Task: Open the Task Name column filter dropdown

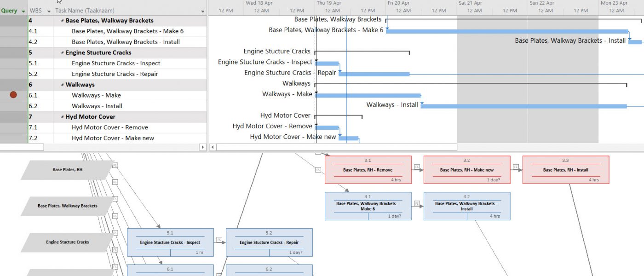Action: [201, 10]
